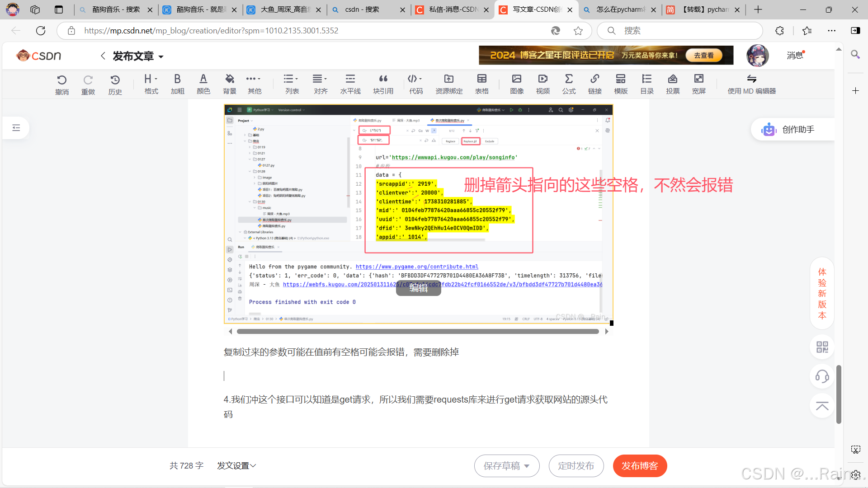Switch to the MD editor
The image size is (868, 488).
point(751,84)
